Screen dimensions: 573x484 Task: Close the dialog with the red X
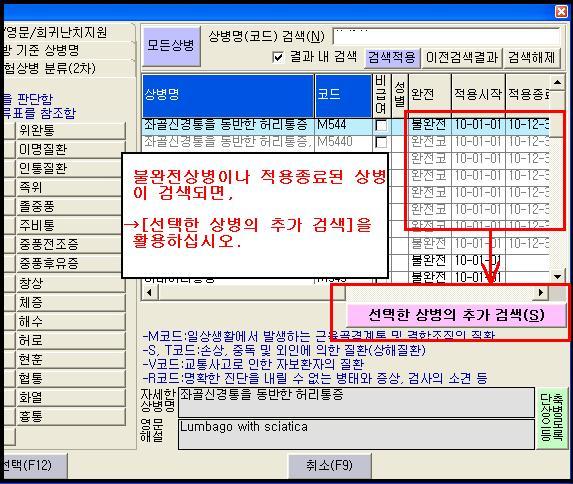(561, 11)
